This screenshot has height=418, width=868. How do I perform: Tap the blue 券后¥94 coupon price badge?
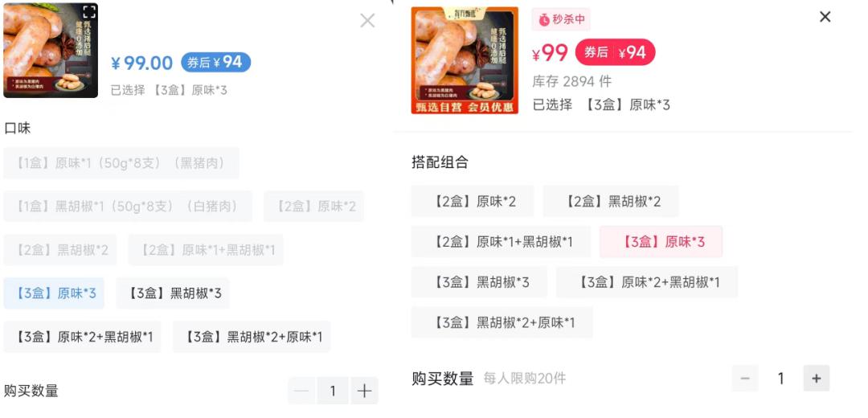point(216,63)
